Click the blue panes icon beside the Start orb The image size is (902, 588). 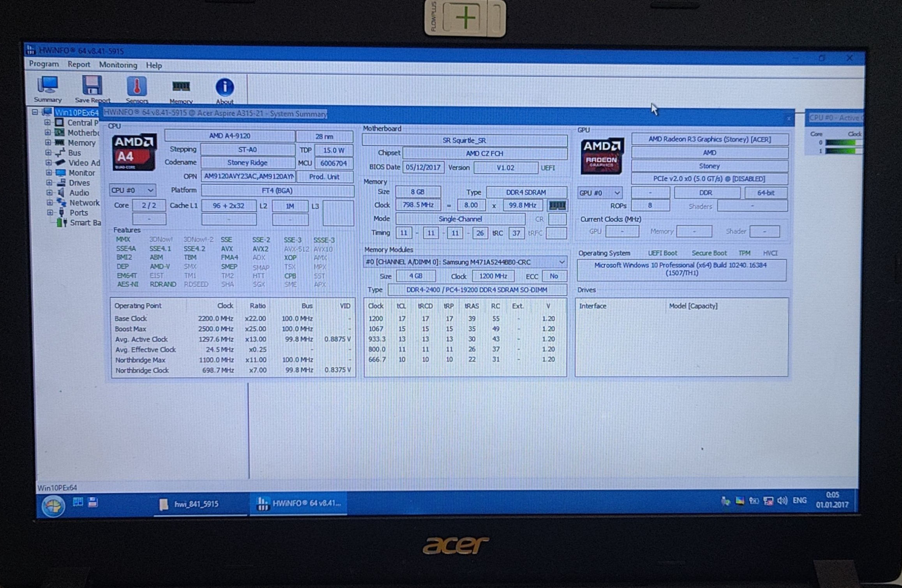[78, 502]
